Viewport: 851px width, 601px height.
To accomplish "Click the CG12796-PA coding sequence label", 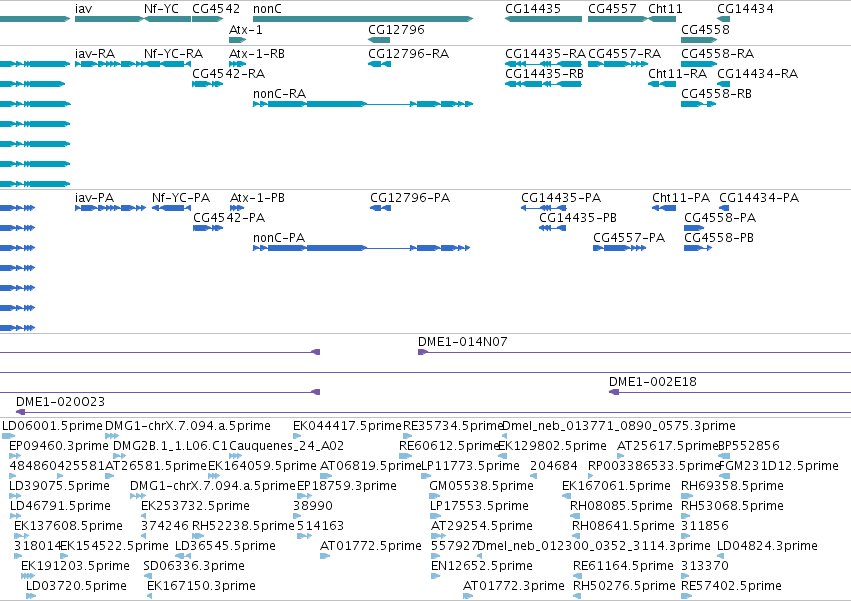I will 410,198.
